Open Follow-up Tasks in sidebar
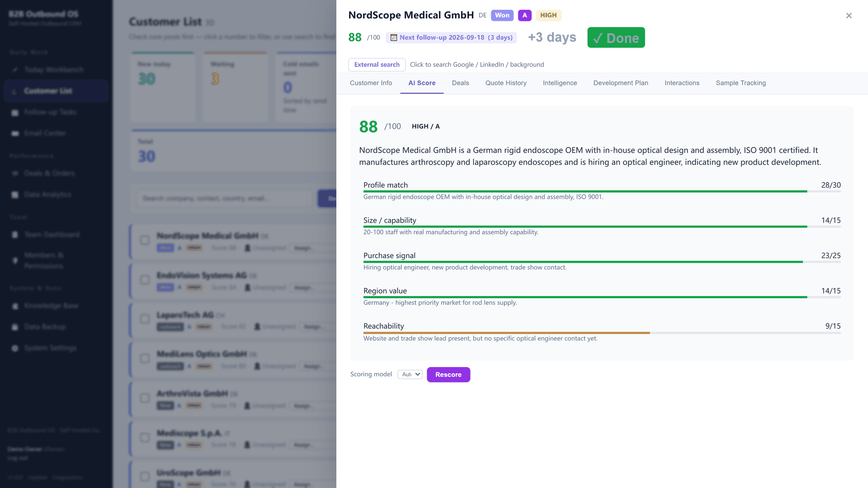The height and width of the screenshot is (488, 868). [x=56, y=112]
